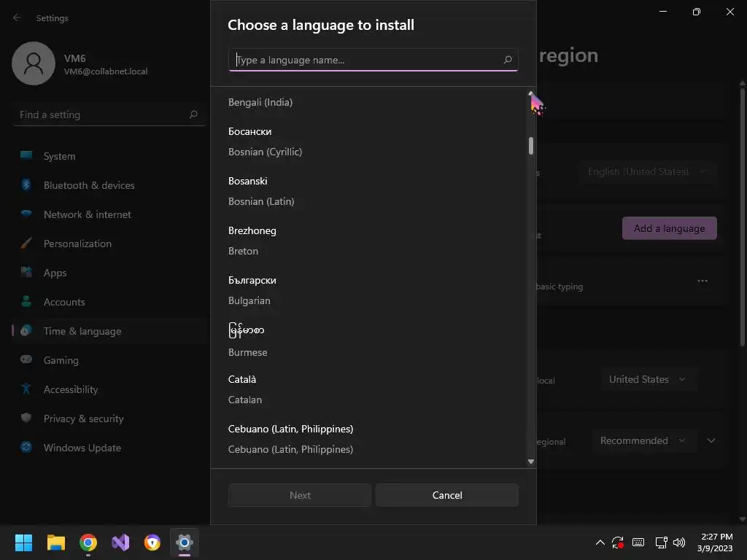The image size is (747, 560).
Task: Select Bosnian (Cyrillic) language
Action: [369, 141]
